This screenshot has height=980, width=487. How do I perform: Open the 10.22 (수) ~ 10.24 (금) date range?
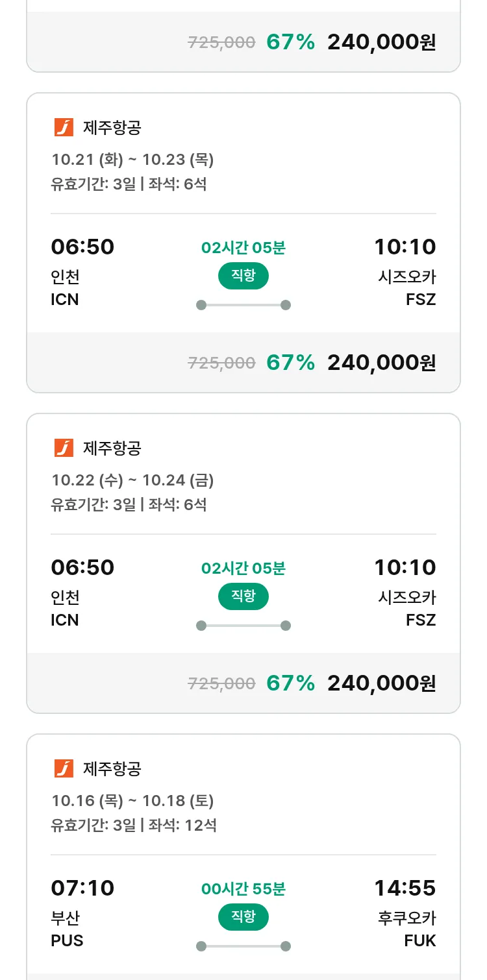pyautogui.click(x=132, y=480)
